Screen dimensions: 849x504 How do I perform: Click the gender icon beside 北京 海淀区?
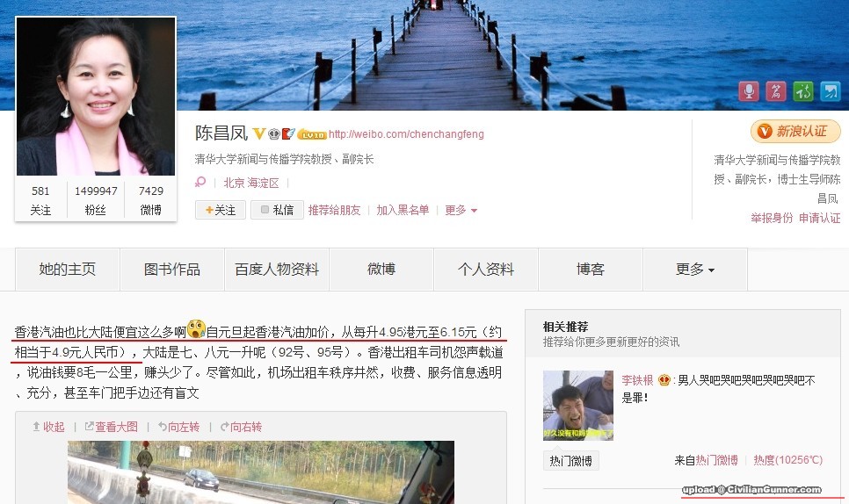coord(200,183)
